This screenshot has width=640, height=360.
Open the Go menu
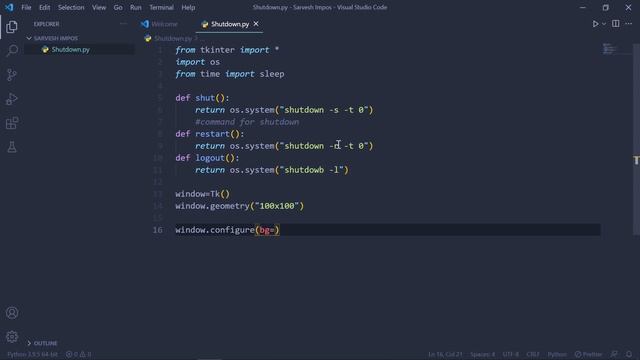coord(118,7)
